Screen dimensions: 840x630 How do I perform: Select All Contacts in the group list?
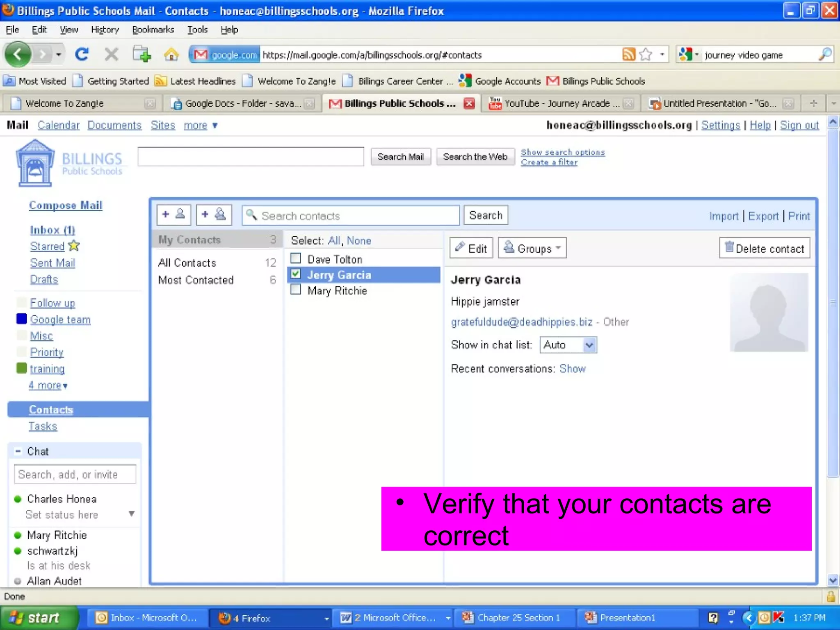[x=217, y=262]
